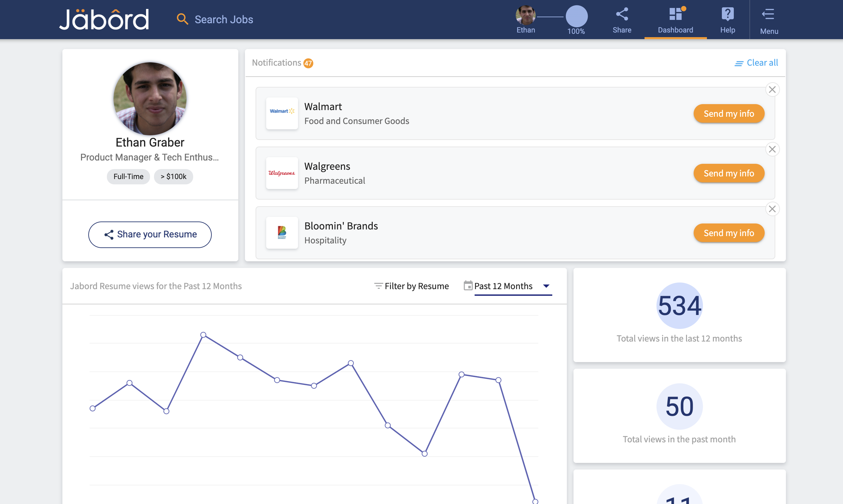The height and width of the screenshot is (504, 843).
Task: Open the Filter by Resume filter
Action: coord(411,286)
